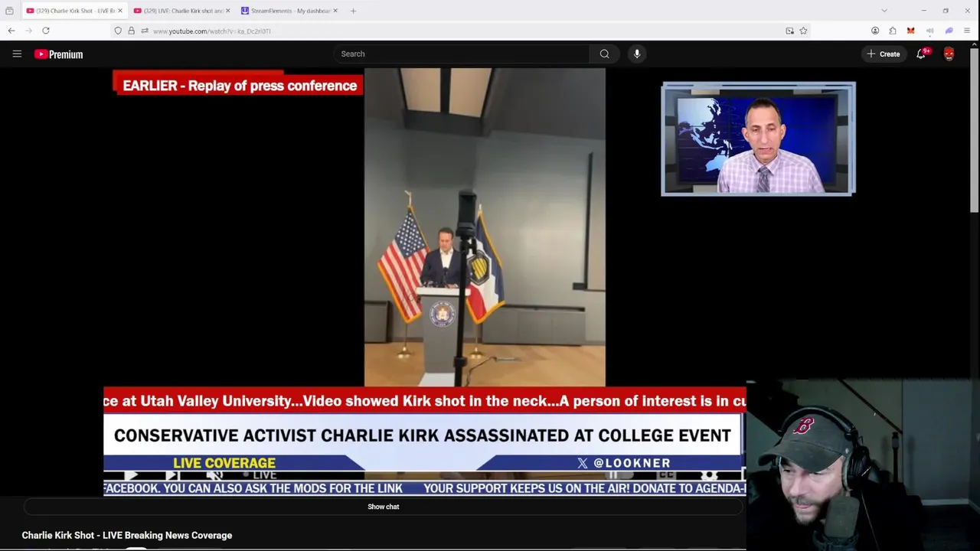Click the YouTube search magnifier button
The image size is (980, 551).
[605, 54]
